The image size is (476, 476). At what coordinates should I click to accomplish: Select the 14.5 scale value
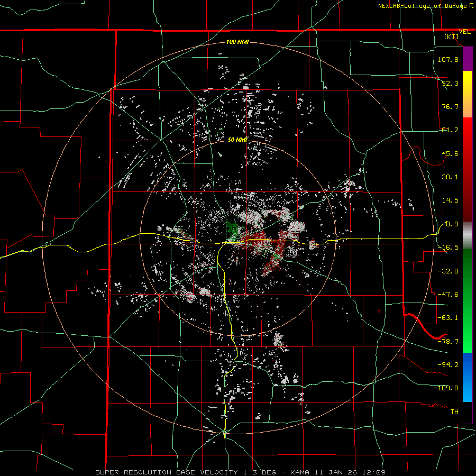[450, 200]
